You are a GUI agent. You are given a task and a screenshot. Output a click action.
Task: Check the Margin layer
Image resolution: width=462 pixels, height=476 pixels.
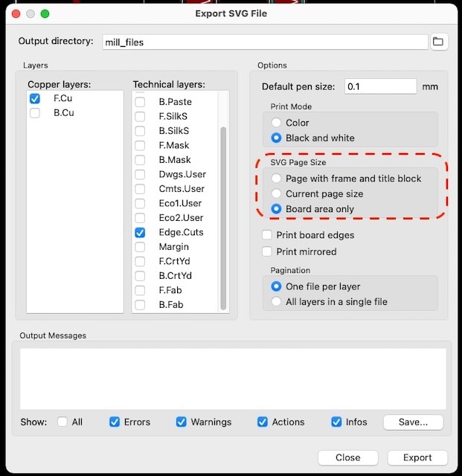pyautogui.click(x=140, y=247)
